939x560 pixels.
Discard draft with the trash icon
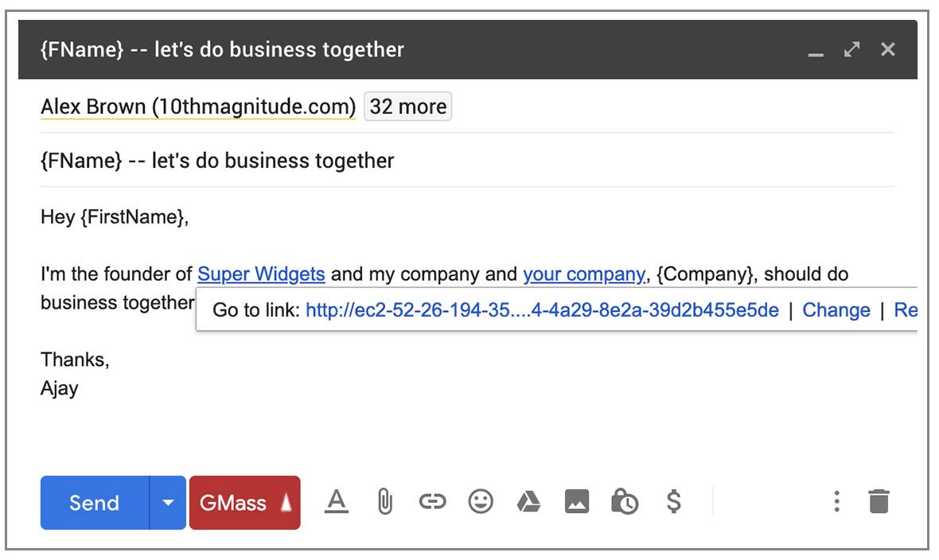point(879,502)
